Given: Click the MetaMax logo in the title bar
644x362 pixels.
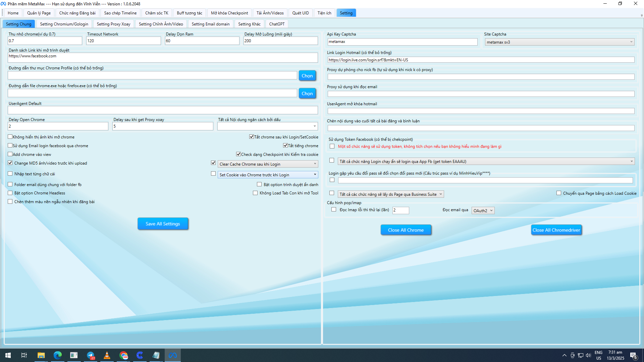Looking at the screenshot, I should coord(3,4).
